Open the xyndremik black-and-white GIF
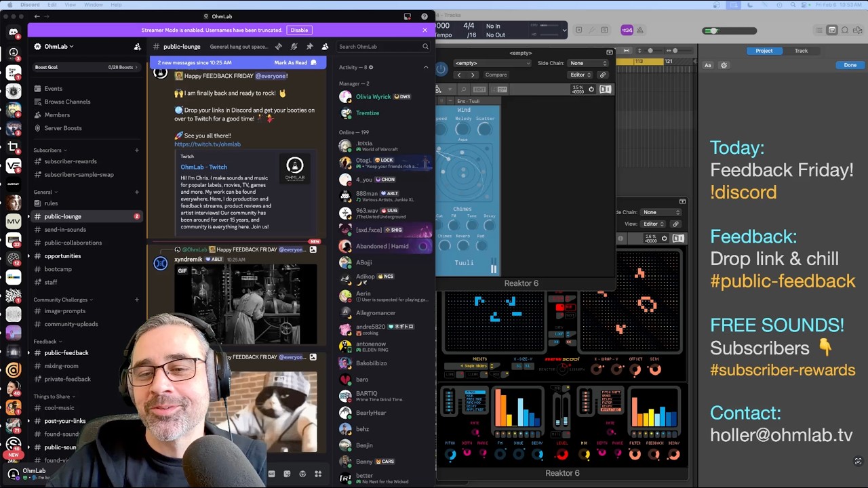Image resolution: width=868 pixels, height=488 pixels. coord(245,304)
